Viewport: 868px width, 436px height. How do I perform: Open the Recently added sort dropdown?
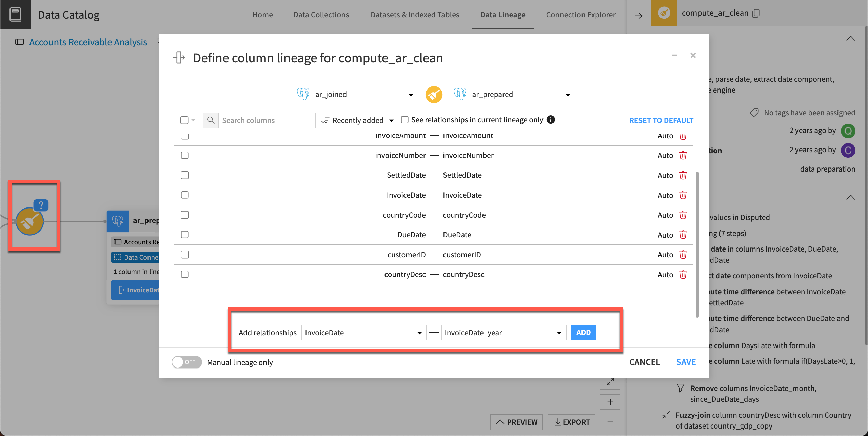coord(358,120)
